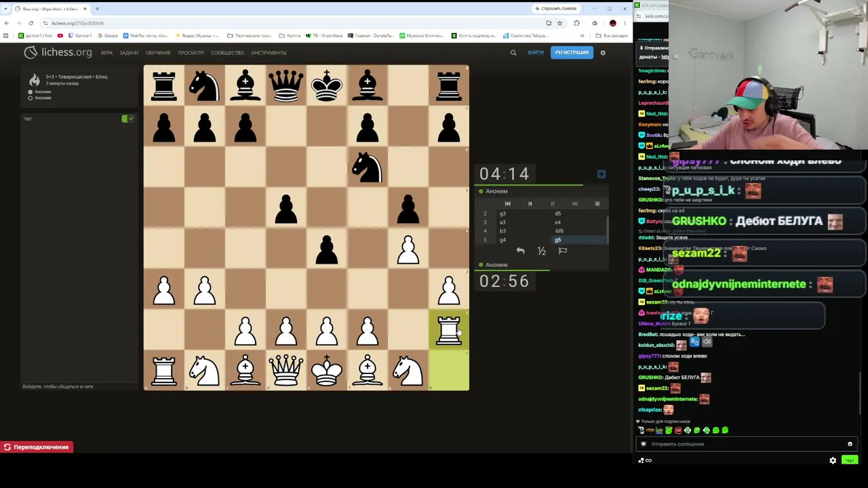Open the browser extensions puzzle icon

click(x=576, y=23)
